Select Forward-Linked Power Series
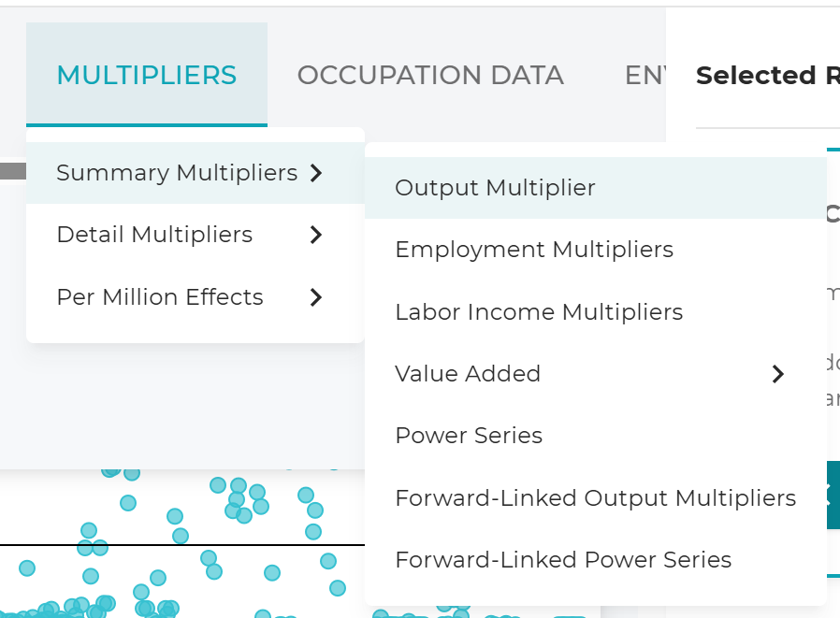Screen dimensions: 840x618 tap(563, 559)
